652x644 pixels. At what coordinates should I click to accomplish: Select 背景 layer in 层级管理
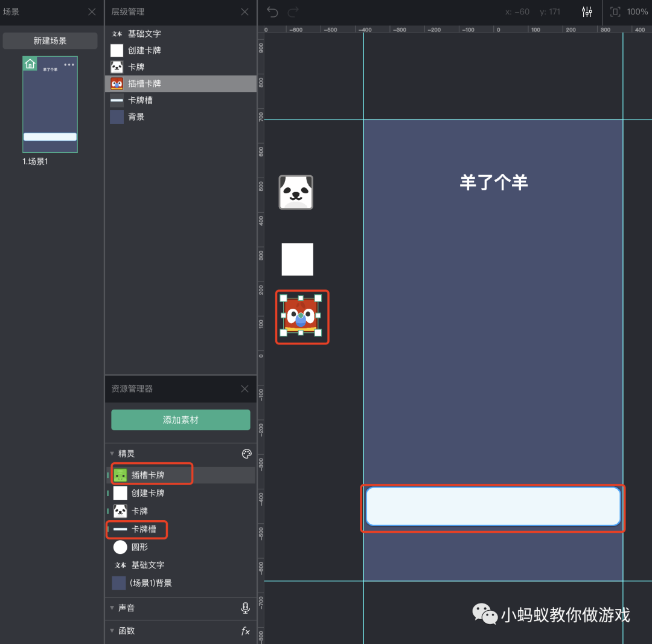click(181, 117)
